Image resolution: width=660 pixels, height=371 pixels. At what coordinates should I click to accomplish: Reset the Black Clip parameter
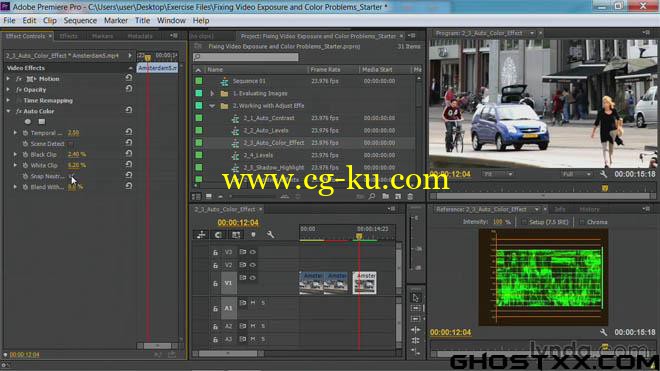coord(129,154)
